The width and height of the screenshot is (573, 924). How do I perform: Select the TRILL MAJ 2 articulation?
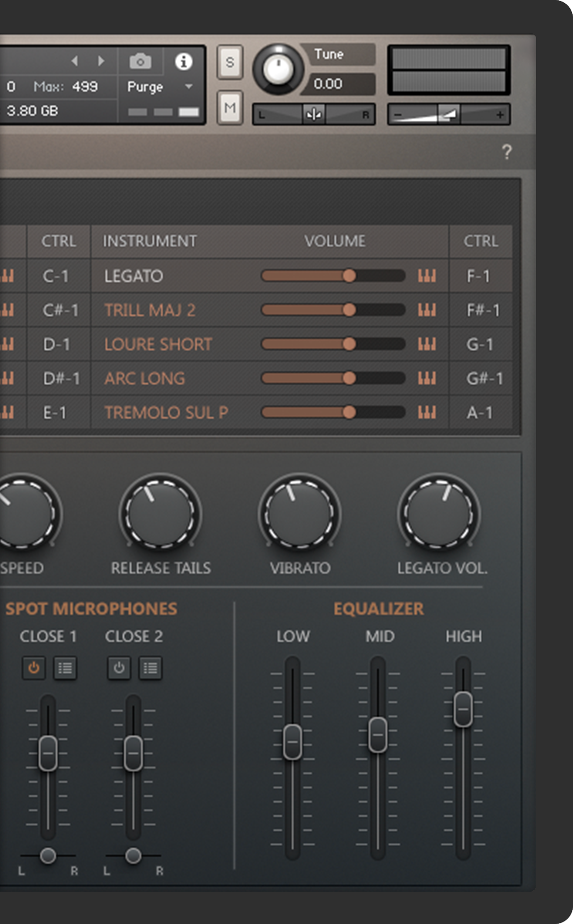click(x=150, y=310)
